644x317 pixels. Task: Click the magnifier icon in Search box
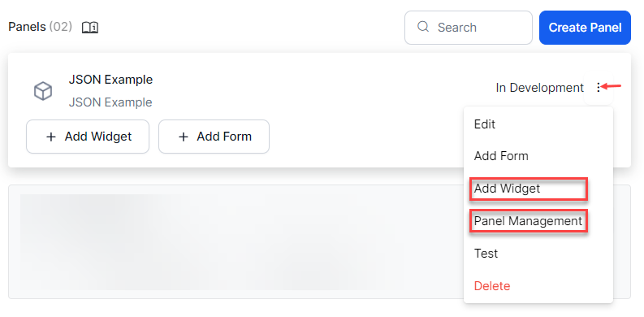tap(422, 27)
